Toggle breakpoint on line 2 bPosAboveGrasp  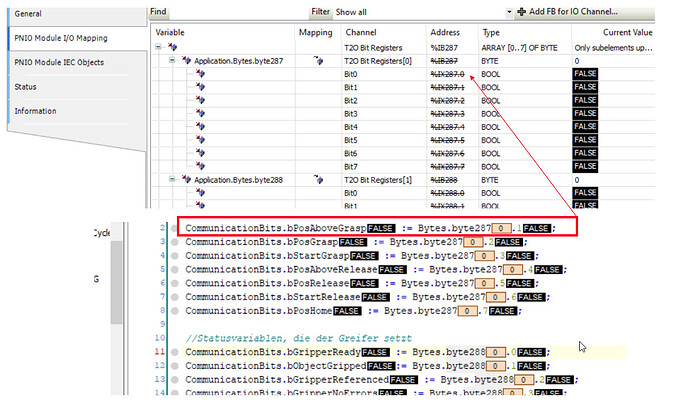point(175,228)
